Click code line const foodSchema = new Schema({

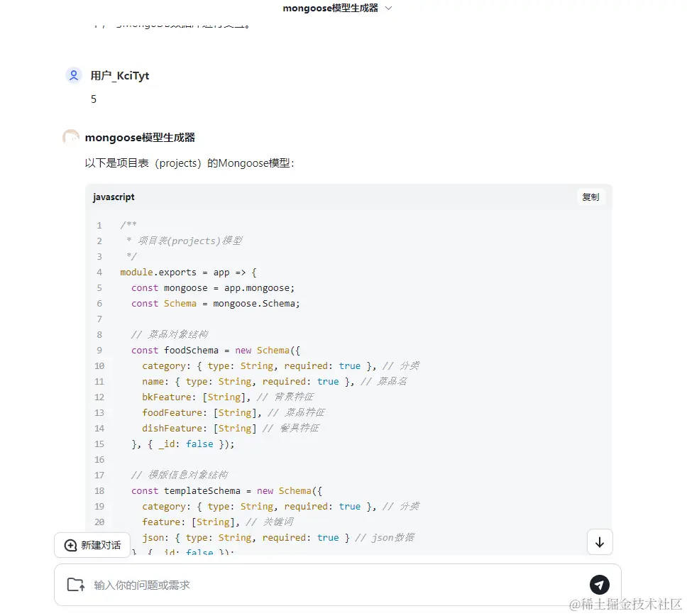[216, 351]
